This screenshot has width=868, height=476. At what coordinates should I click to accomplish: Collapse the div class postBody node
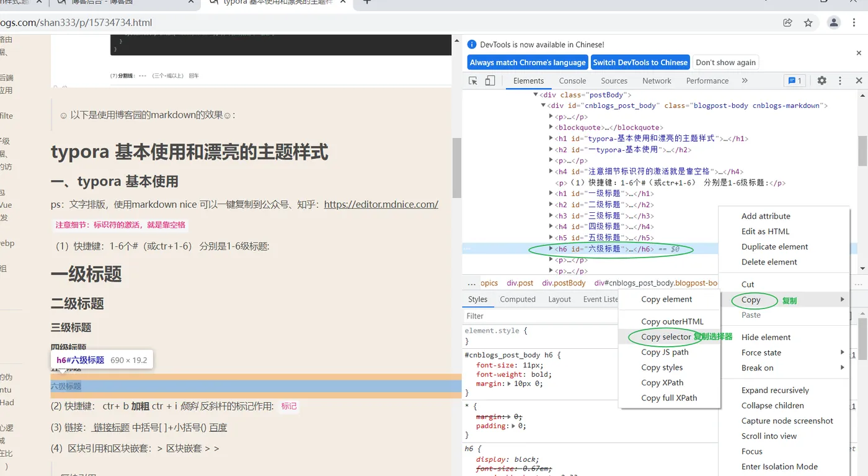536,95
